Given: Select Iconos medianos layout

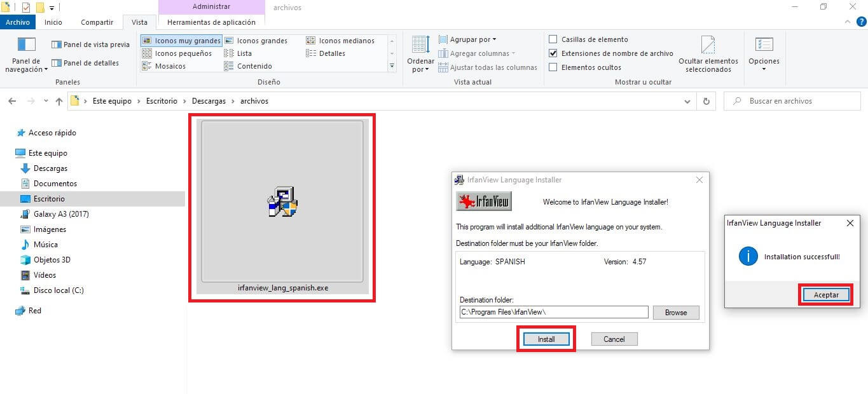Looking at the screenshot, I should [x=340, y=41].
